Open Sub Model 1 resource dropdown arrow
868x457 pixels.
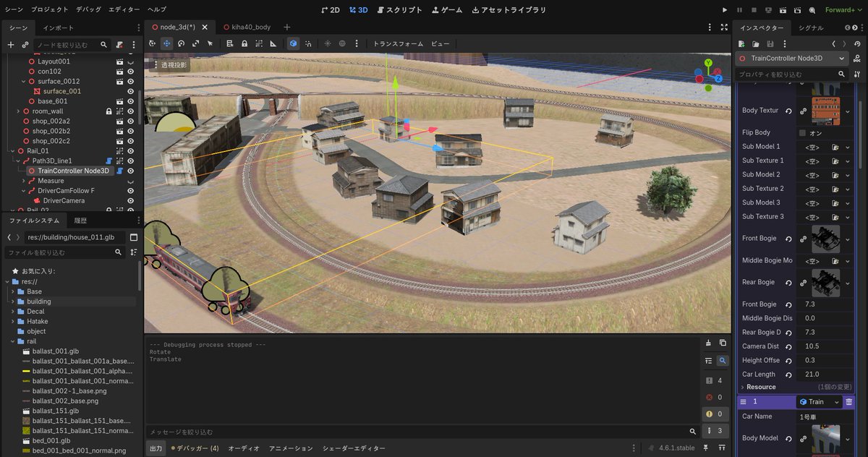pos(848,147)
